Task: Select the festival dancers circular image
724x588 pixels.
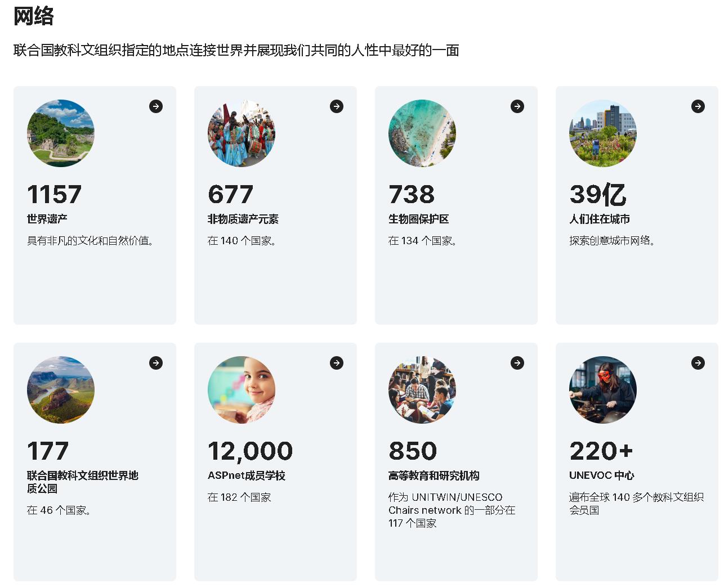Action: point(242,133)
